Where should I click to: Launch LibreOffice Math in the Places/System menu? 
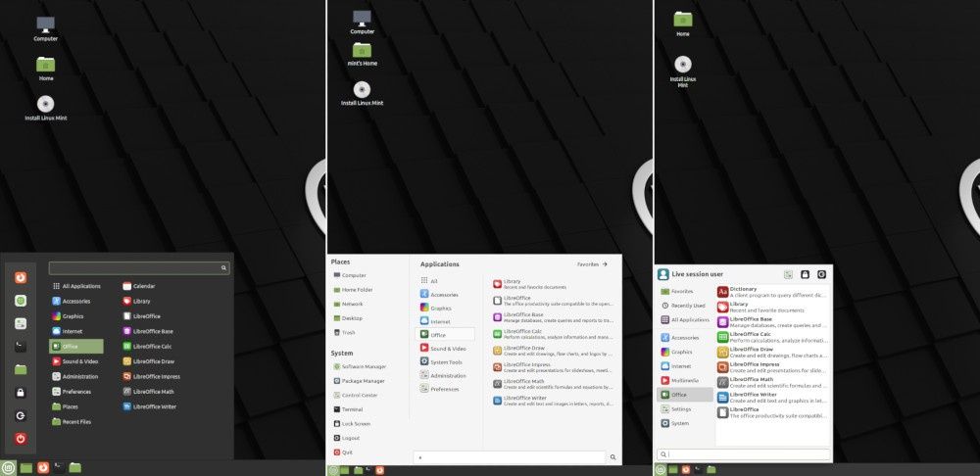click(553, 384)
